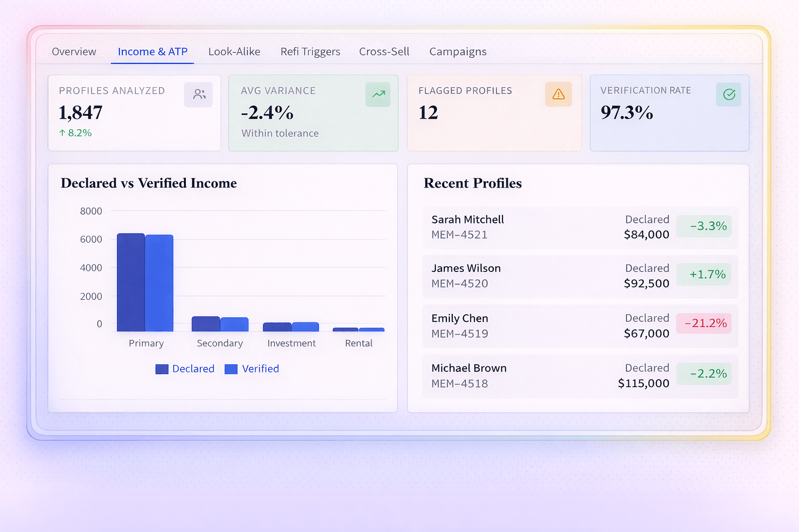799x532 pixels.
Task: Switch to the Overview tab
Action: (x=74, y=51)
